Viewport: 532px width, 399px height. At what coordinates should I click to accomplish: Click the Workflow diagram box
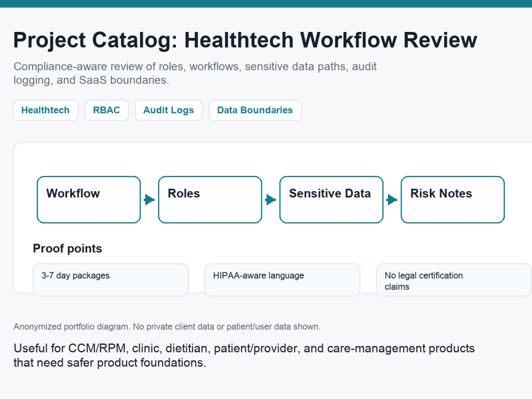[x=88, y=199]
